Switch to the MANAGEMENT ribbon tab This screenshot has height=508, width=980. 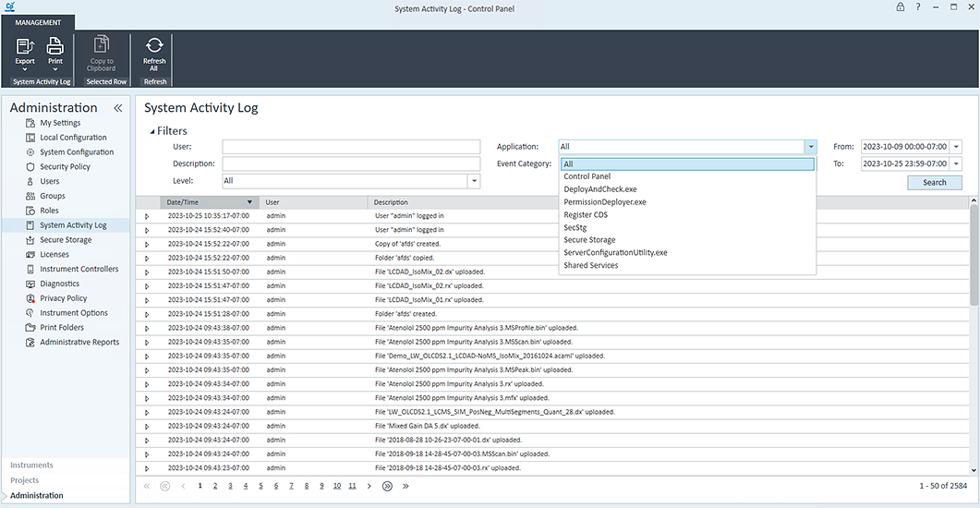[38, 22]
